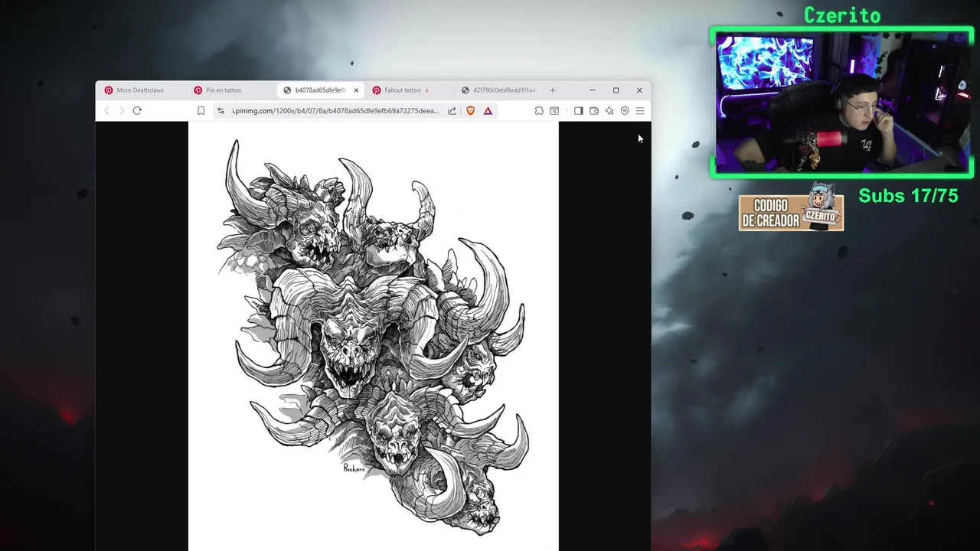Screen dimensions: 980x551
Task: Click the Czerito name title text
Action: (842, 15)
